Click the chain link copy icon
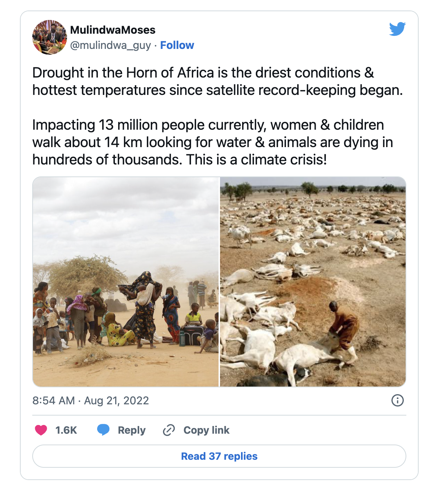 pyautogui.click(x=169, y=430)
